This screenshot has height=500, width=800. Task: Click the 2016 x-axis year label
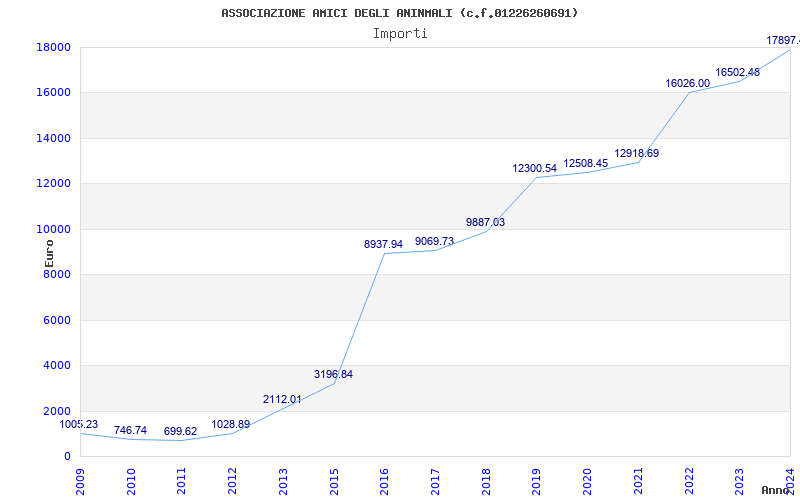pyautogui.click(x=384, y=482)
